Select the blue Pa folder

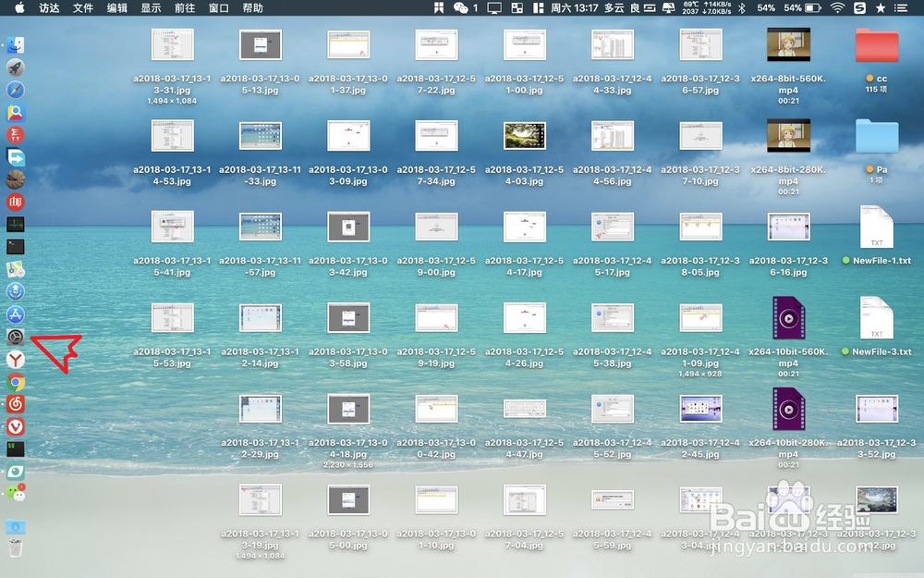[877, 136]
